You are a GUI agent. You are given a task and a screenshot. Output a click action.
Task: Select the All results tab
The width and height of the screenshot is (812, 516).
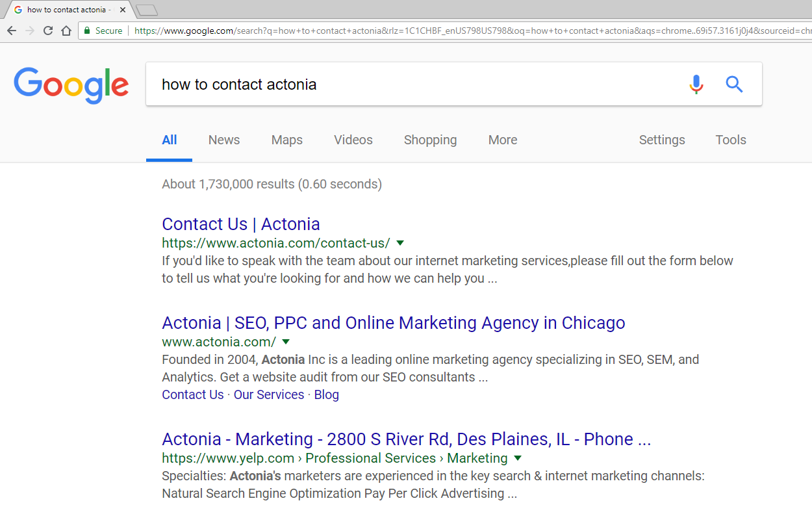[x=170, y=140]
